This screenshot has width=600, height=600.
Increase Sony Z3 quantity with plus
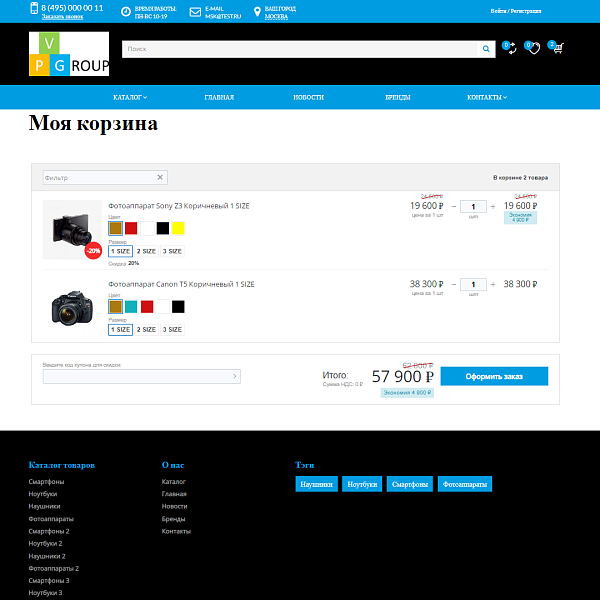pyautogui.click(x=493, y=205)
